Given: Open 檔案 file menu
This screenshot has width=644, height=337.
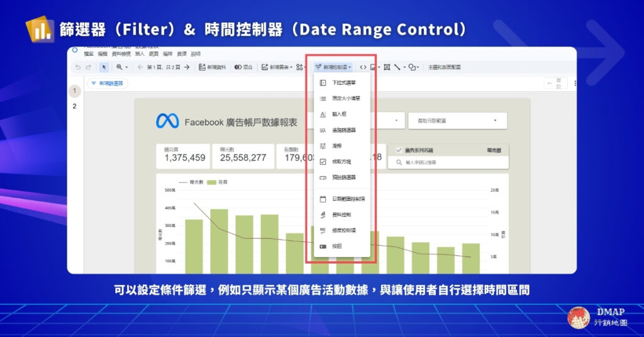Looking at the screenshot, I should pos(89,54).
